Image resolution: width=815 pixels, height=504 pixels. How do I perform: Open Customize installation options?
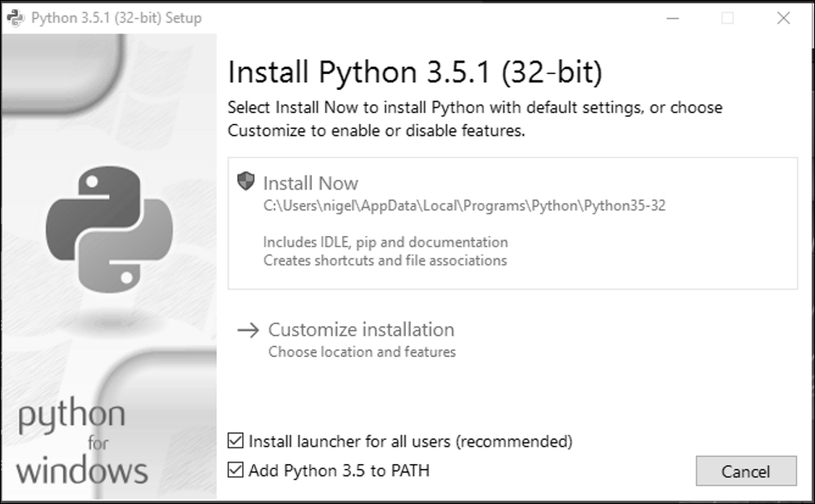(361, 329)
